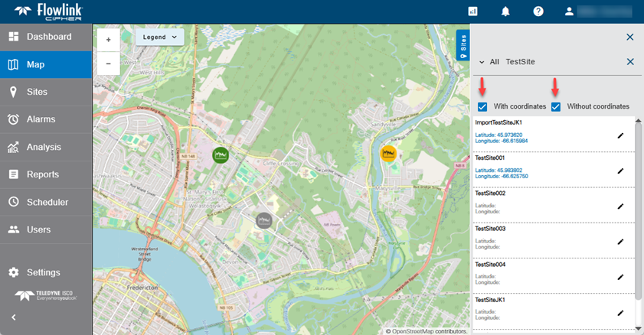Click the yellow site marker on map
Viewport: 644px width, 335px height.
tap(388, 153)
